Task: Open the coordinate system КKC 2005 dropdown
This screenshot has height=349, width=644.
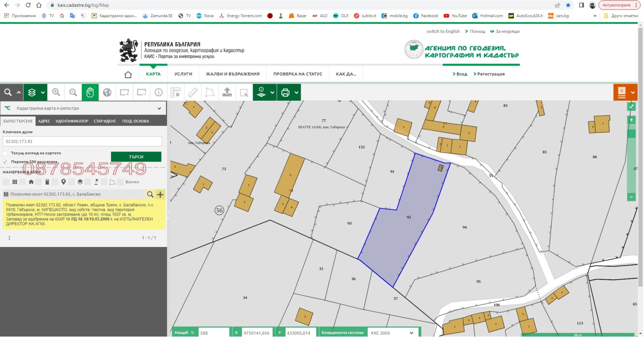Action: coord(411,333)
